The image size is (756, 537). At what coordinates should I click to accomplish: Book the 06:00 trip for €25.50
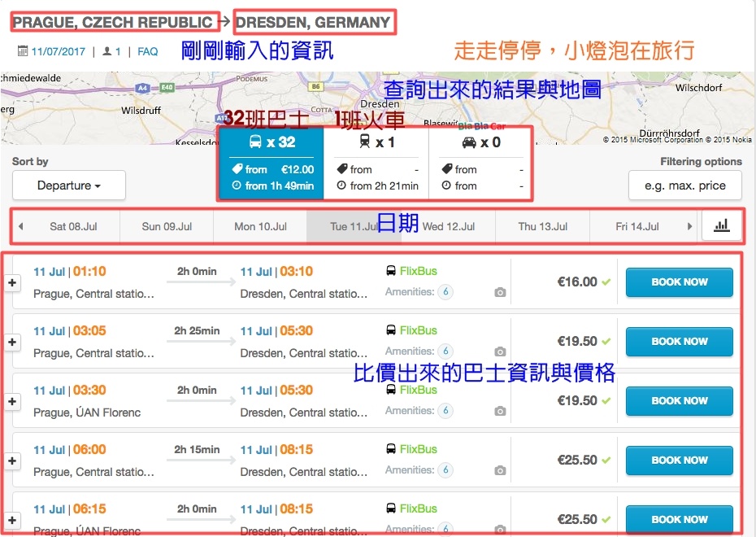(680, 461)
